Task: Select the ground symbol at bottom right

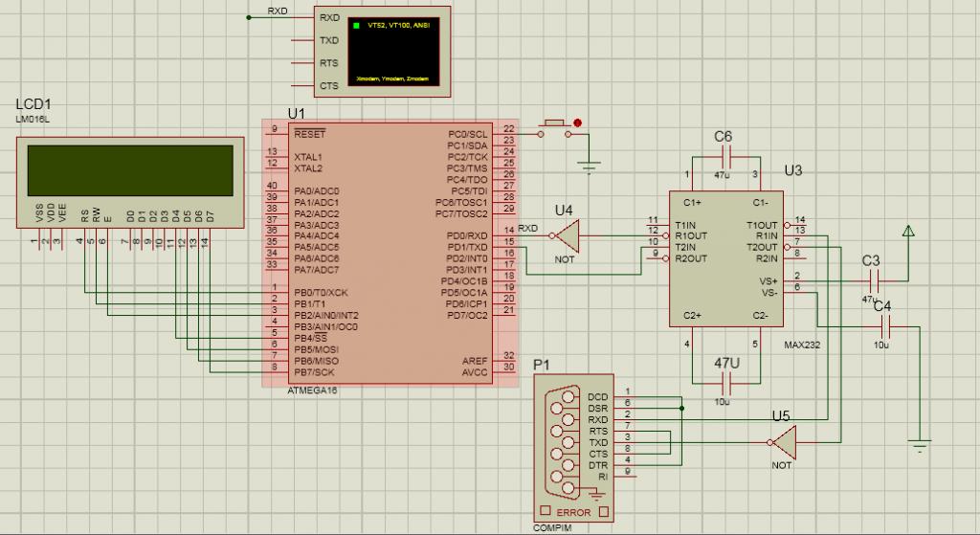Action: click(919, 444)
